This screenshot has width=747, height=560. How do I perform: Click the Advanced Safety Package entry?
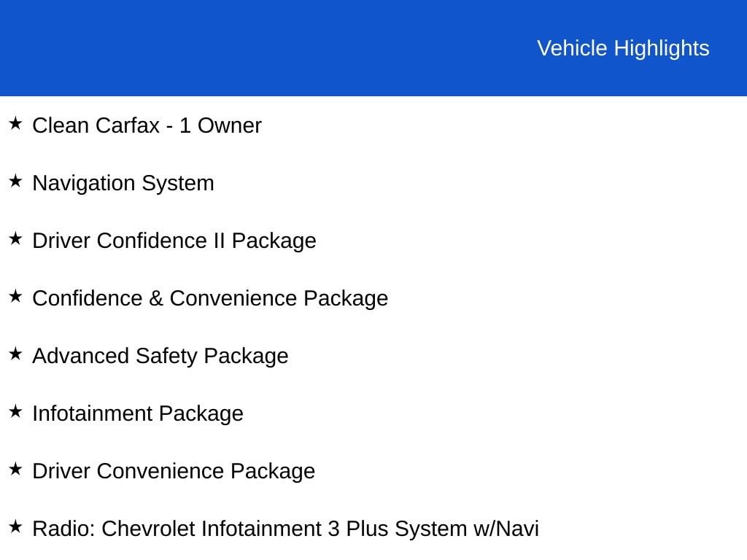coord(160,356)
